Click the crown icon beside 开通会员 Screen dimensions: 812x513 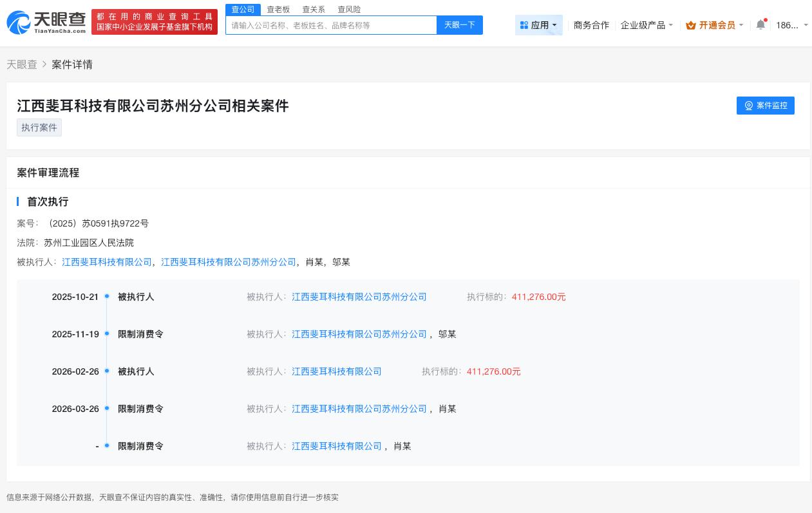click(691, 26)
